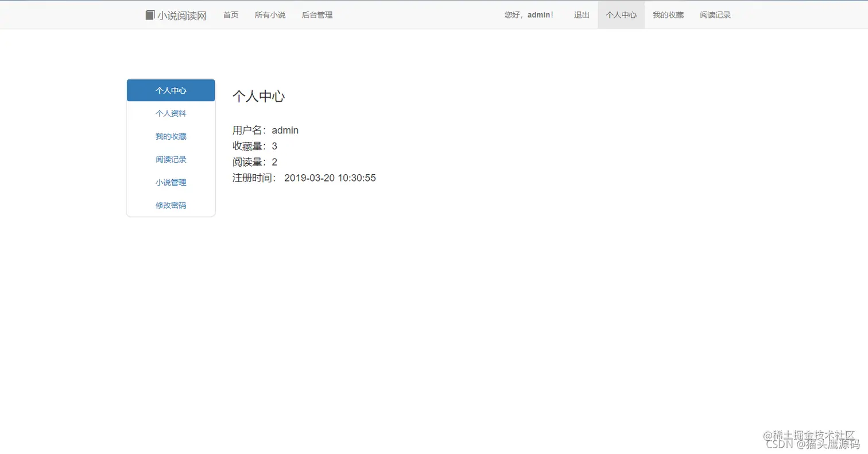Click the 阅读量：2 line
The height and width of the screenshot is (454, 868).
pos(255,162)
